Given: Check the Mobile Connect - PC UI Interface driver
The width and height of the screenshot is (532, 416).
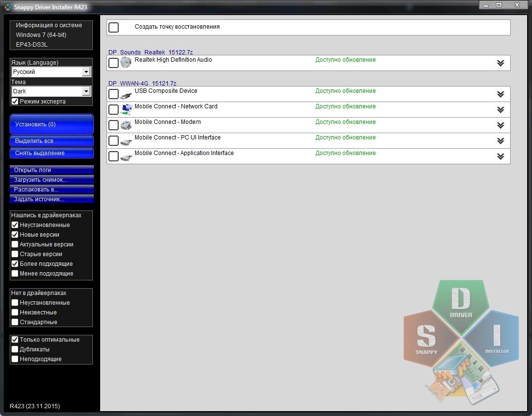Looking at the screenshot, I should coord(114,141).
